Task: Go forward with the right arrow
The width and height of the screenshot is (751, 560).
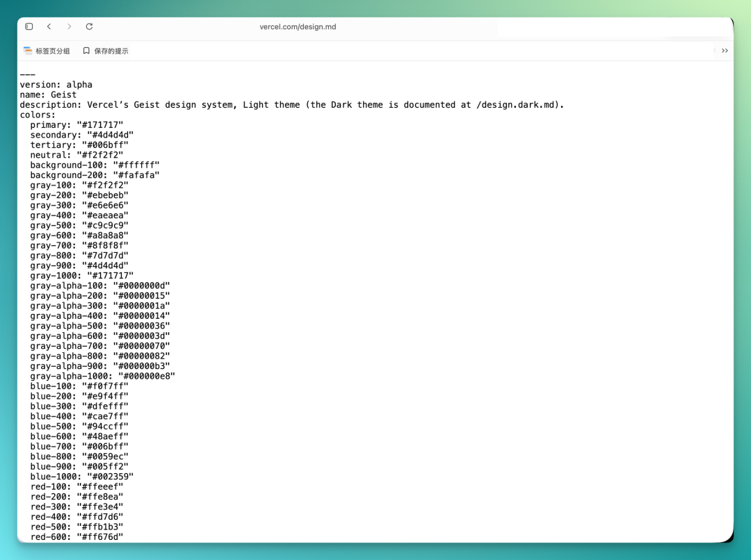Action: pos(70,27)
